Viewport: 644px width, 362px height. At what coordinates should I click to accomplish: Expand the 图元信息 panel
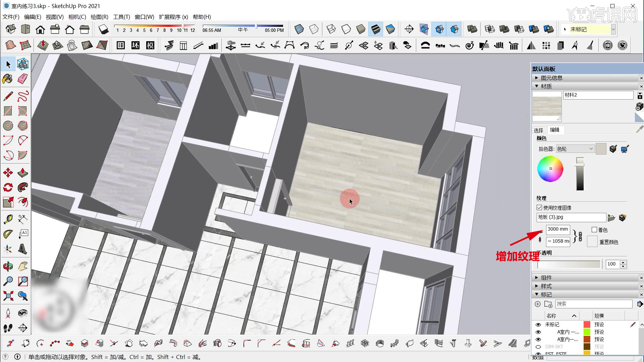pyautogui.click(x=537, y=78)
